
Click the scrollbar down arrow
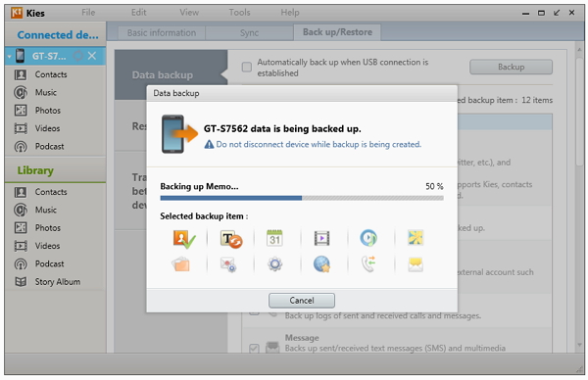tap(580, 345)
